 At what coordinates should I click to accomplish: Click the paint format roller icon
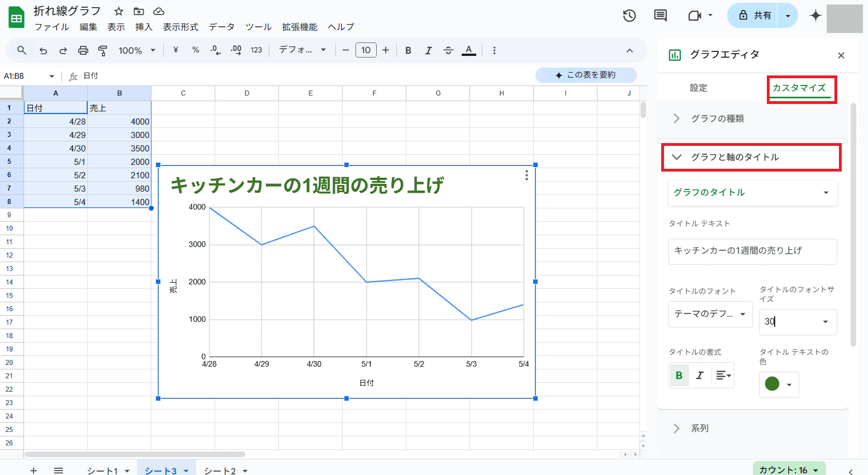103,50
